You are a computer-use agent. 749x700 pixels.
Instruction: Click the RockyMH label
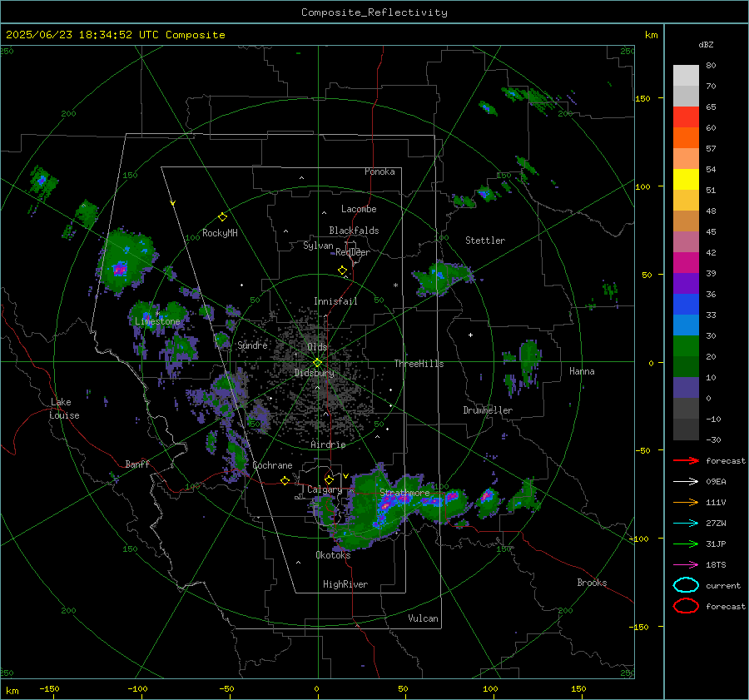pyautogui.click(x=220, y=233)
